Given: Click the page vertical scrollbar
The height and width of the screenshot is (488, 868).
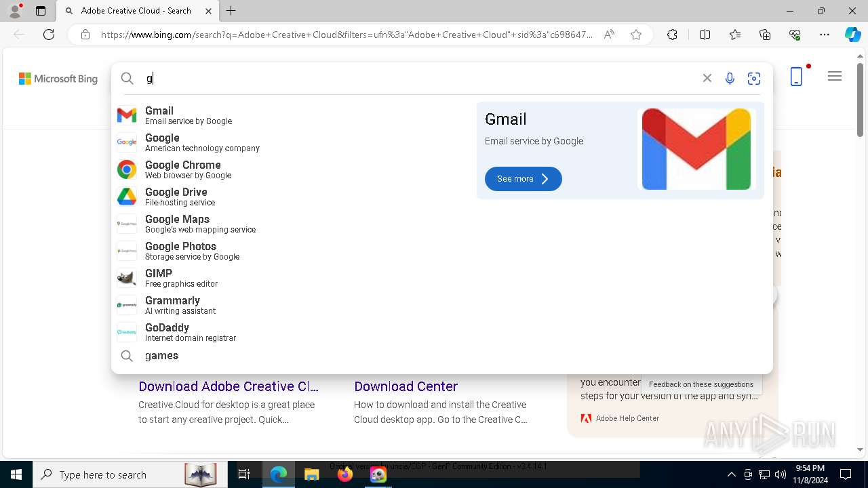Looking at the screenshot, I should coord(860,102).
